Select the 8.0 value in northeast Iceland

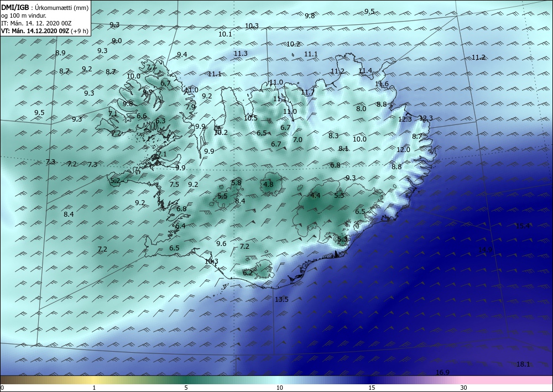(x=361, y=108)
